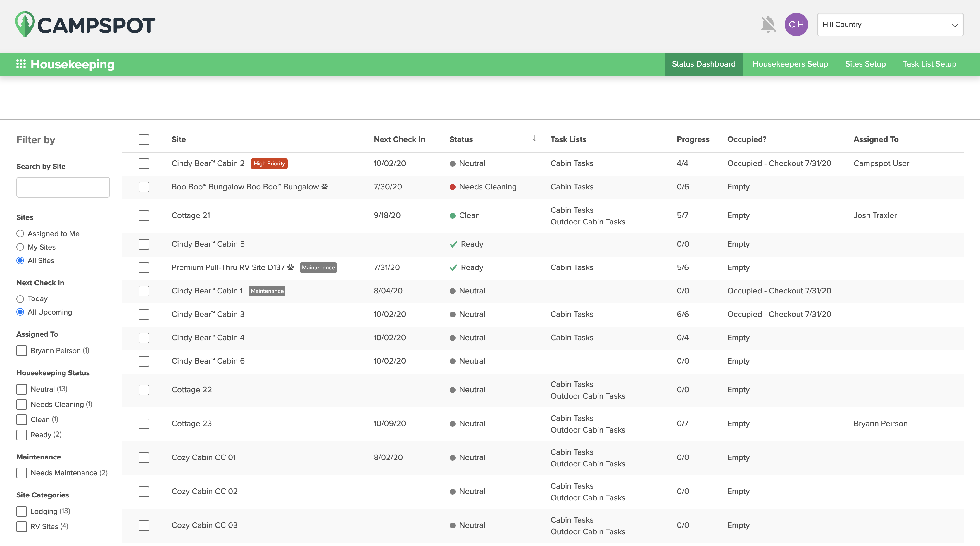Open the Hill Country park dropdown

point(890,25)
